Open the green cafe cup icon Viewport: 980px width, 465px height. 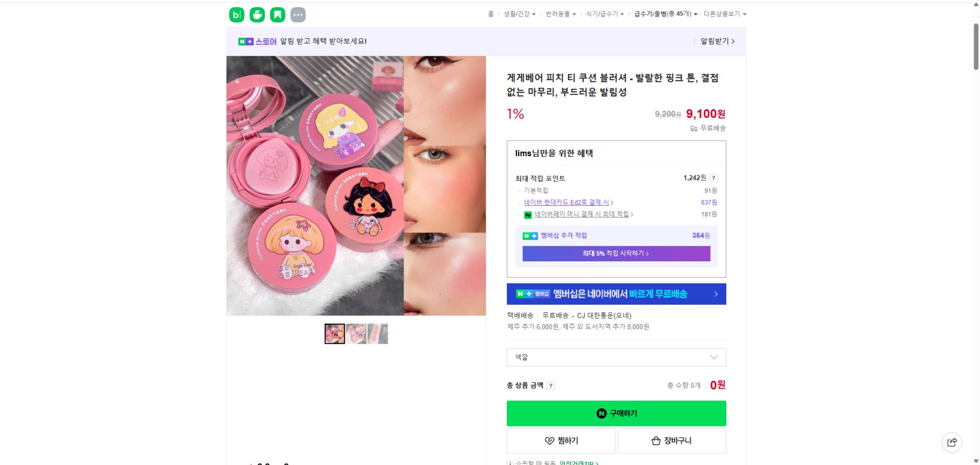(257, 15)
